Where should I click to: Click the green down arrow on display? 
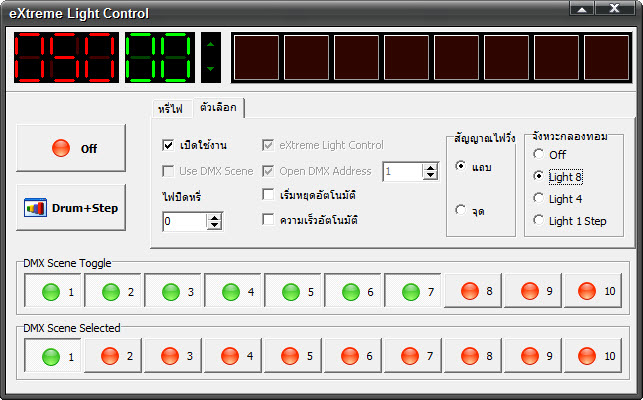[211, 69]
